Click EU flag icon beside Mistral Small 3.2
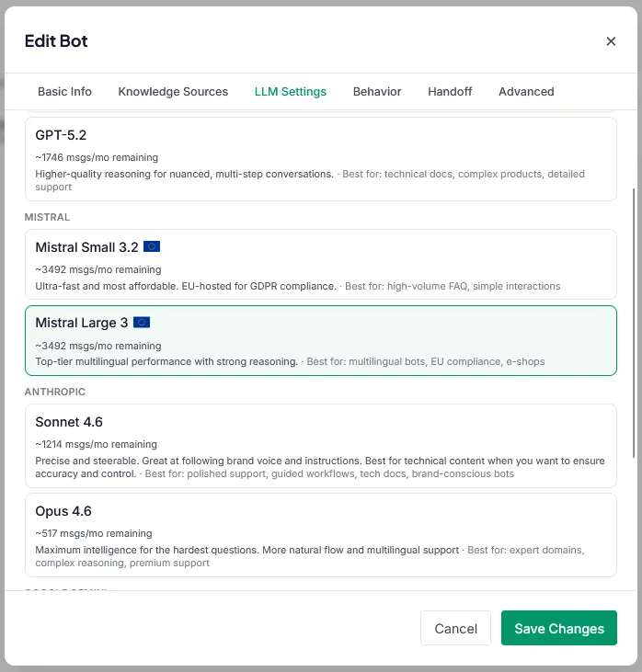Image resolution: width=642 pixels, height=672 pixels. coord(152,246)
